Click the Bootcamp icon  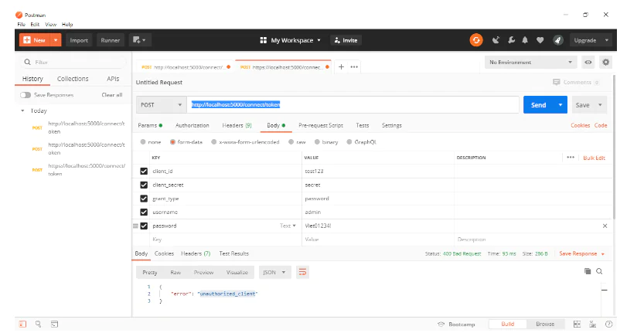(x=441, y=325)
